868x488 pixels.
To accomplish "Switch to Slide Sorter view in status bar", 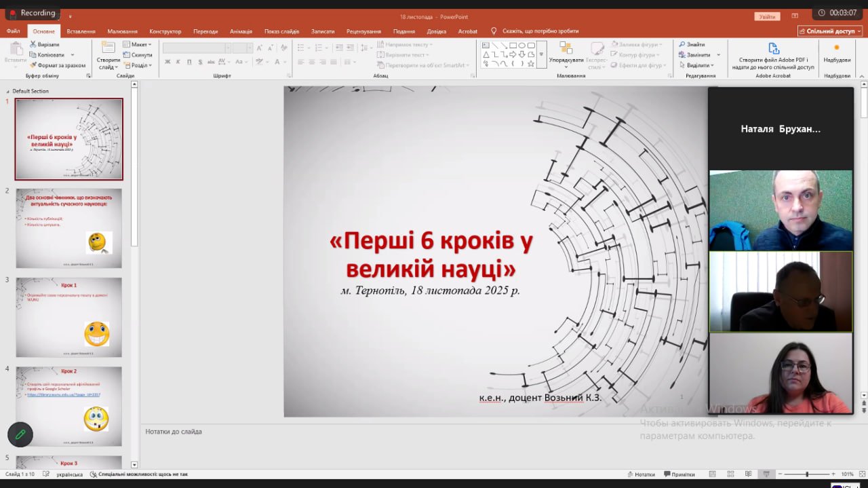I will pos(730,474).
